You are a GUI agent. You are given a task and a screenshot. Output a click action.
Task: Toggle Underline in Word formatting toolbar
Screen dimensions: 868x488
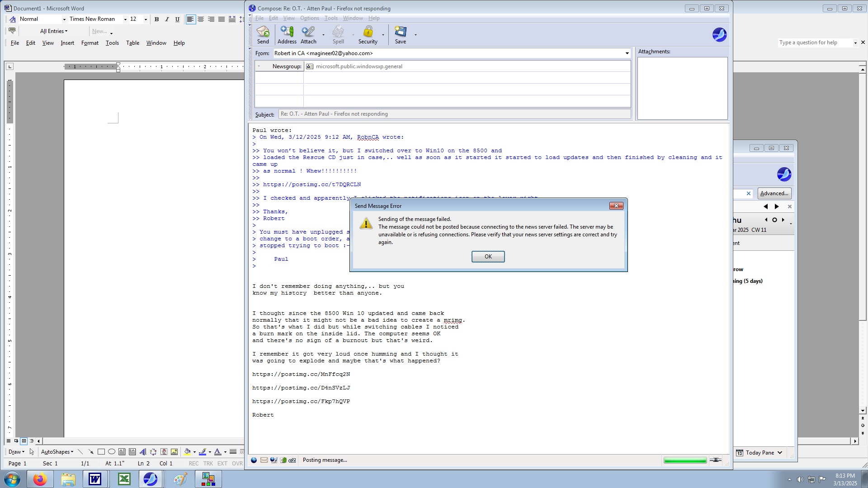[177, 19]
